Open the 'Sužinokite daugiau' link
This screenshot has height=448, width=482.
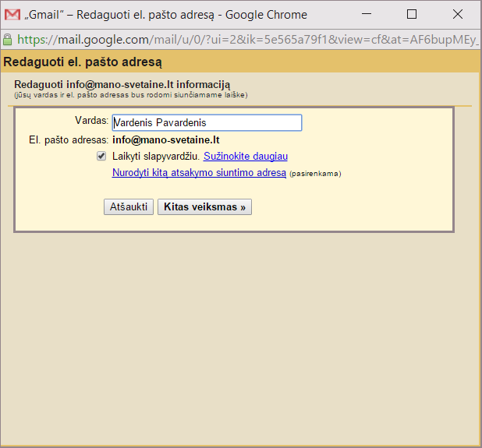tap(246, 157)
